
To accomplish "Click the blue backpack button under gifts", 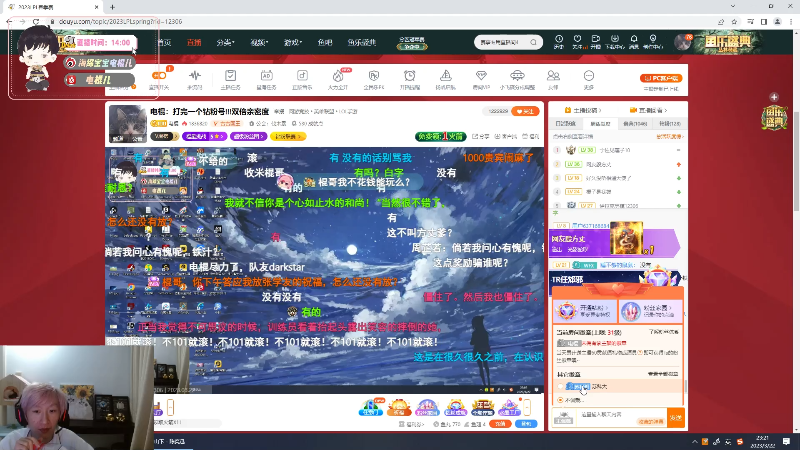I will [526, 424].
